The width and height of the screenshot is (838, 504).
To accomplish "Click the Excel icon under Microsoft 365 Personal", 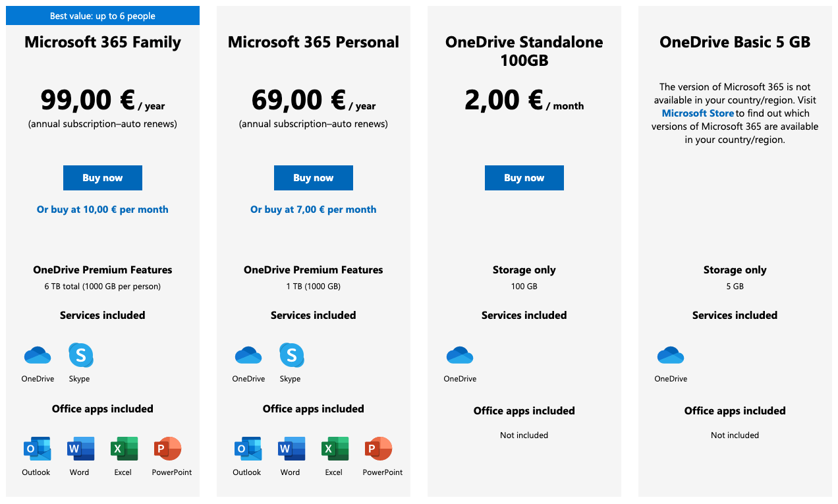I will point(334,449).
